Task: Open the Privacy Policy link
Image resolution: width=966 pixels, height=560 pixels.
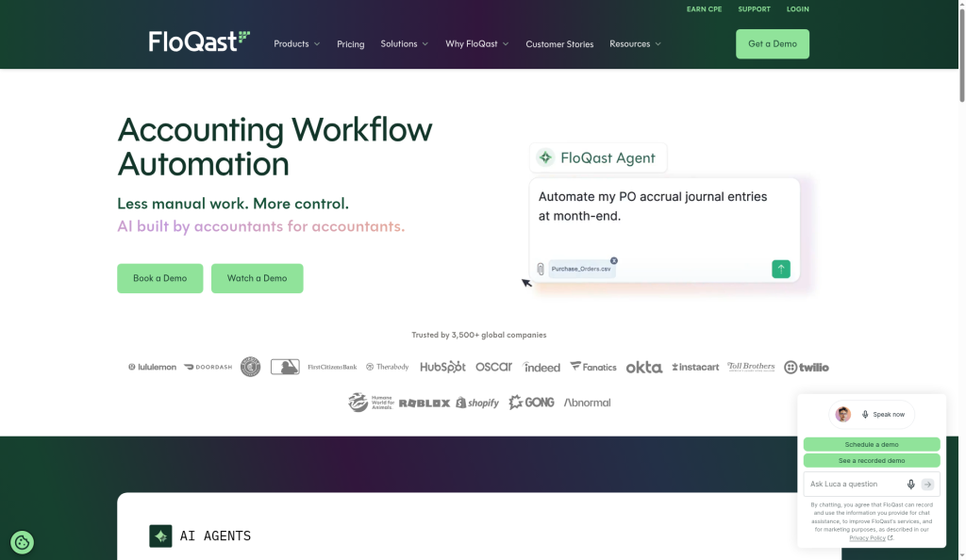Action: tap(868, 538)
